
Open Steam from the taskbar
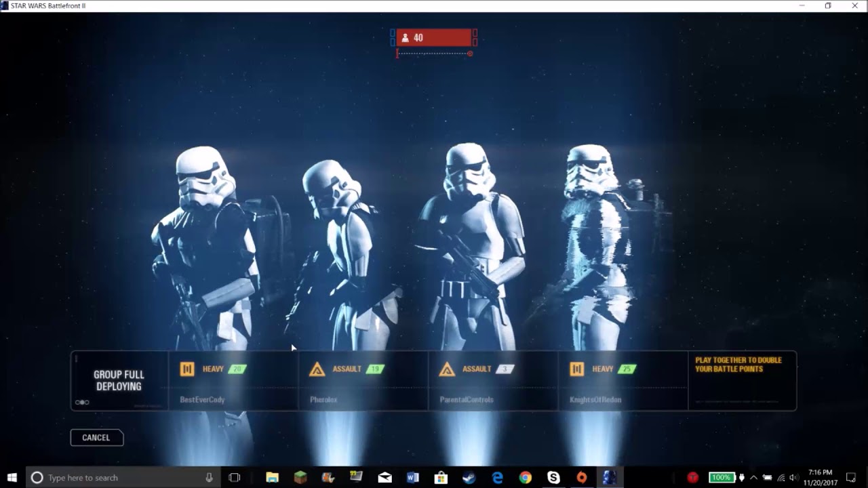point(469,478)
